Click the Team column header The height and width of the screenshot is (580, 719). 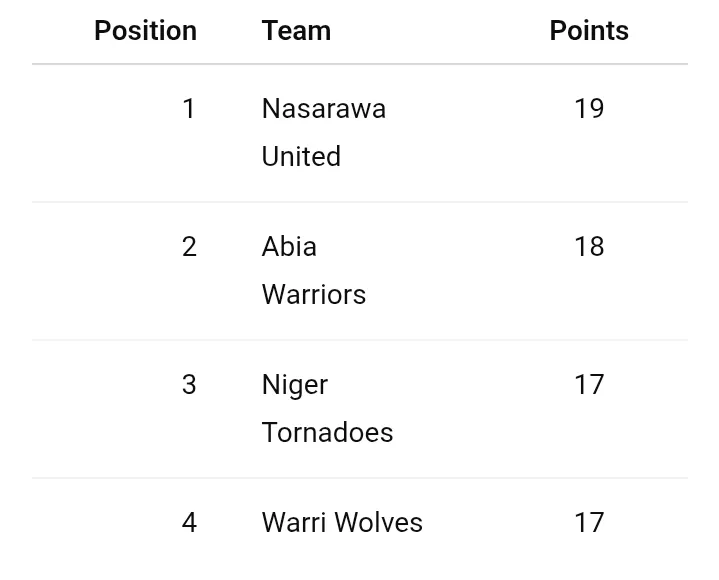click(x=296, y=31)
